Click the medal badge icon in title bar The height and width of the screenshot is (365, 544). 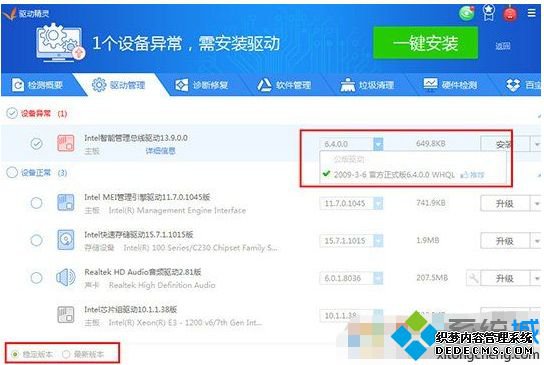click(489, 12)
